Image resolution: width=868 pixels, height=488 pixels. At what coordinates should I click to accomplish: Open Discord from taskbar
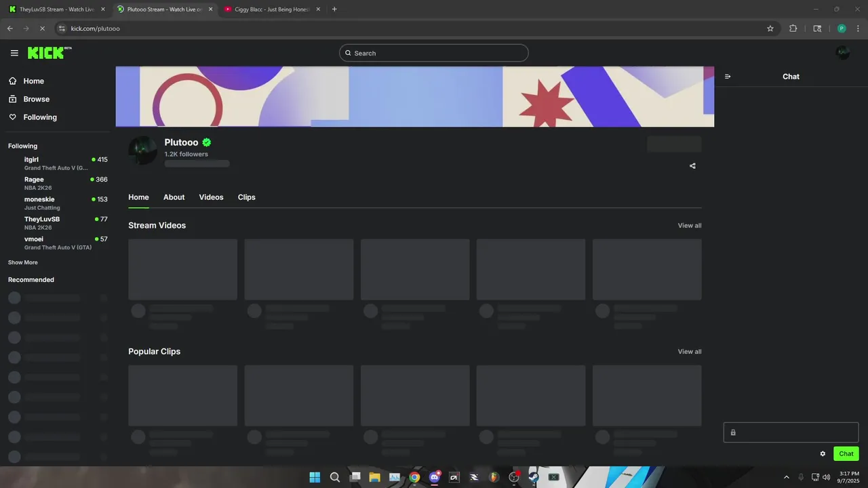click(x=435, y=477)
